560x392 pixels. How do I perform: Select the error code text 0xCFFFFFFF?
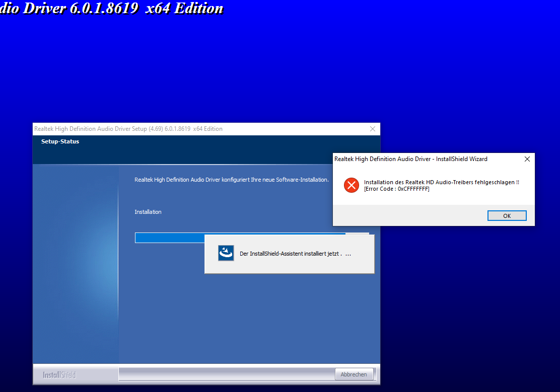point(413,189)
